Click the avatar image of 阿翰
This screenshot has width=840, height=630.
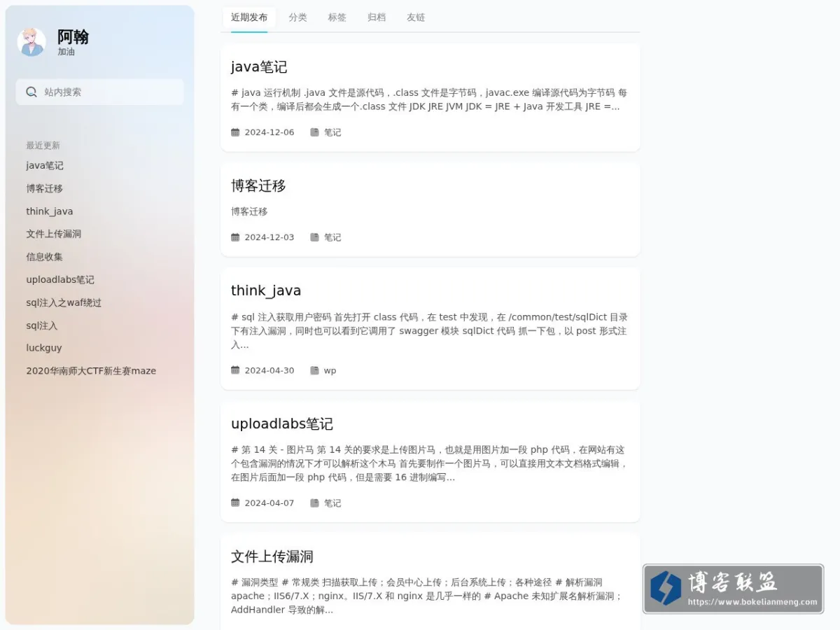tap(31, 42)
